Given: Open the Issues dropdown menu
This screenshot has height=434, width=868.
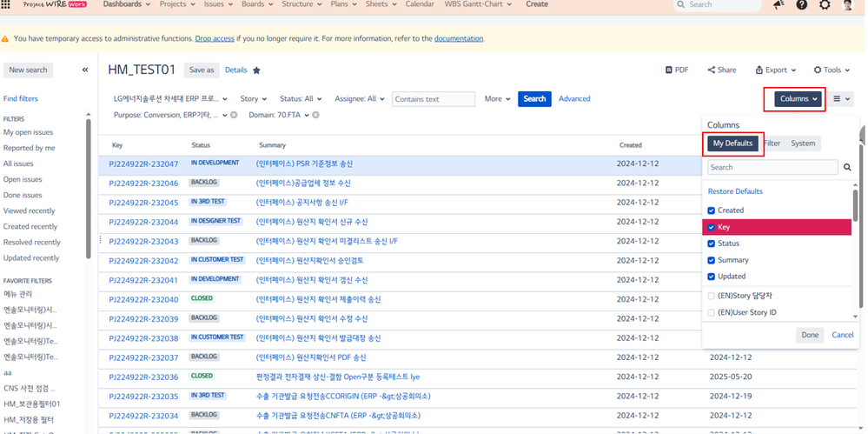Looking at the screenshot, I should (x=218, y=3).
